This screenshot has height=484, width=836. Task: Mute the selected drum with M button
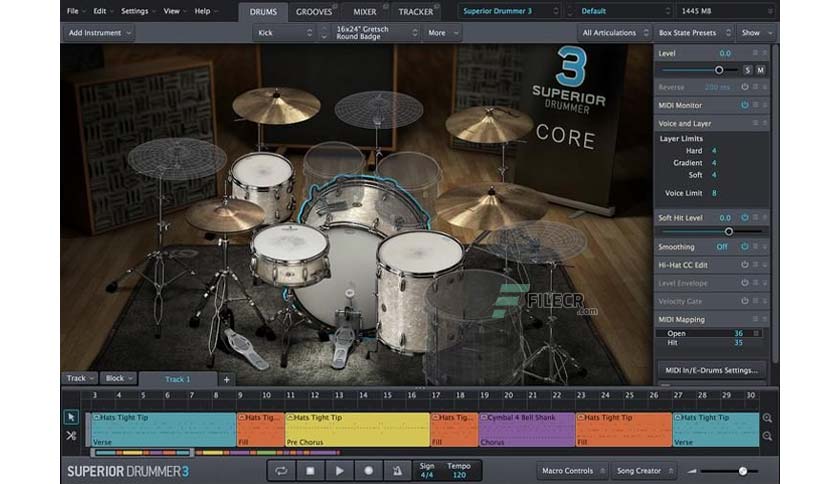760,70
